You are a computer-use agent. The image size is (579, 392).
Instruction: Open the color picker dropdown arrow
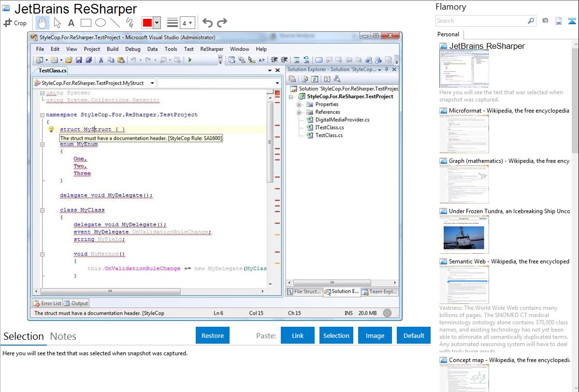pos(157,23)
